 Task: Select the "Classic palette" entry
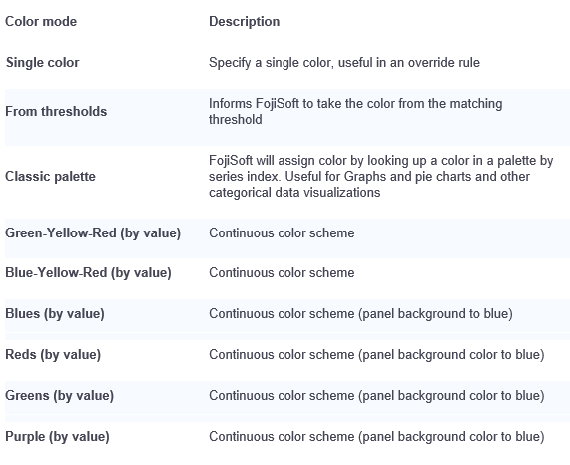tap(50, 176)
